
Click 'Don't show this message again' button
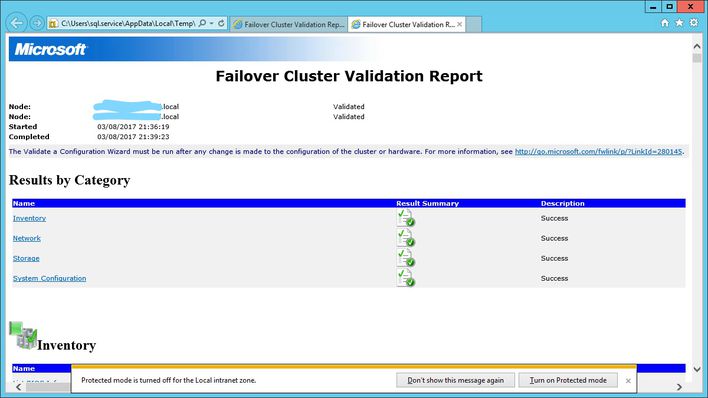pos(455,380)
